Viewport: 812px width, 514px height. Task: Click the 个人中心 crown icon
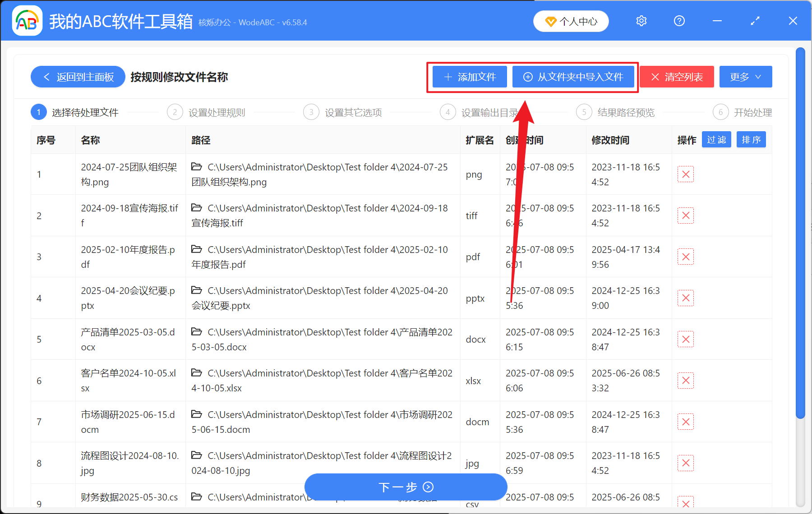pos(550,21)
